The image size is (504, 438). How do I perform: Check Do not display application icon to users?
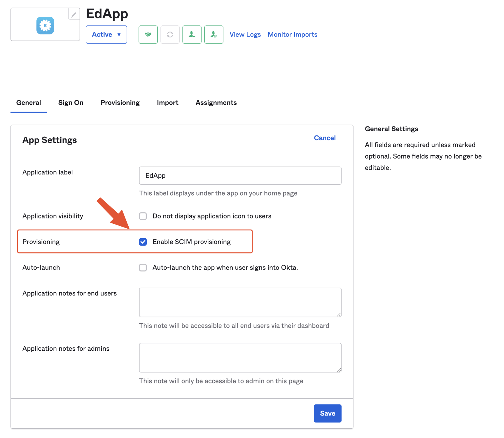[143, 216]
